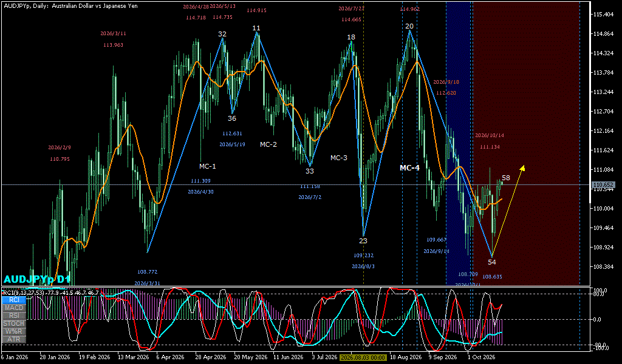Click the high price label 114.665

(x=352, y=20)
